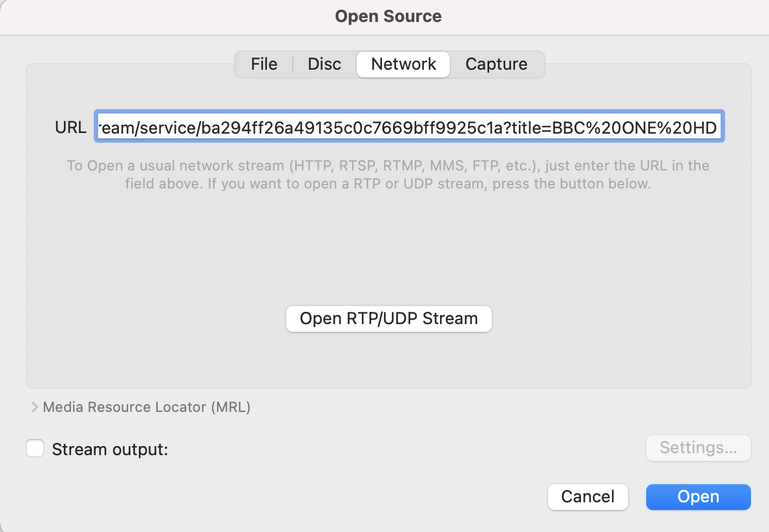The width and height of the screenshot is (769, 532).
Task: Cancel the Open Source dialog
Action: tap(587, 496)
